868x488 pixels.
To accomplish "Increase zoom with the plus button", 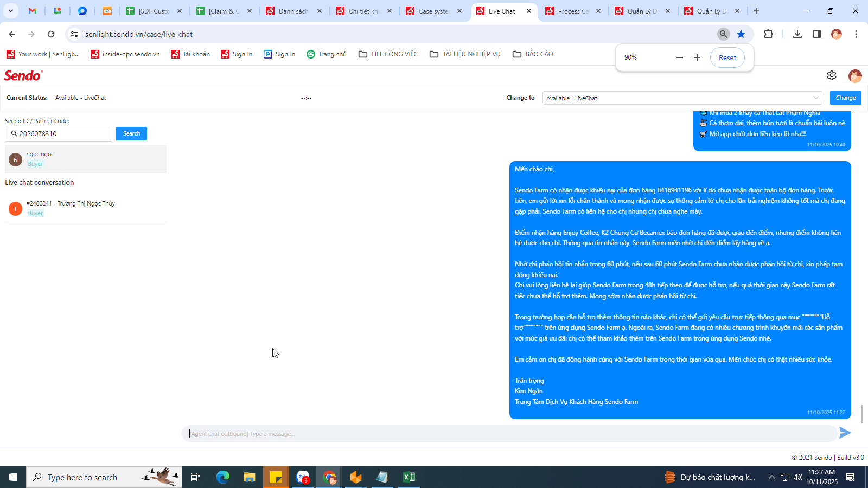I will click(697, 57).
